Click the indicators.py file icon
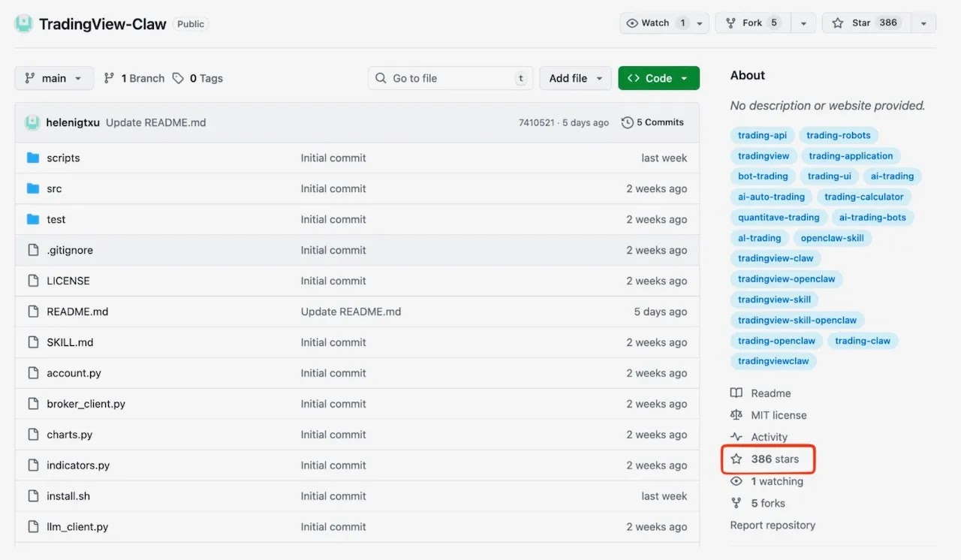Image resolution: width=961 pixels, height=560 pixels. click(x=33, y=465)
